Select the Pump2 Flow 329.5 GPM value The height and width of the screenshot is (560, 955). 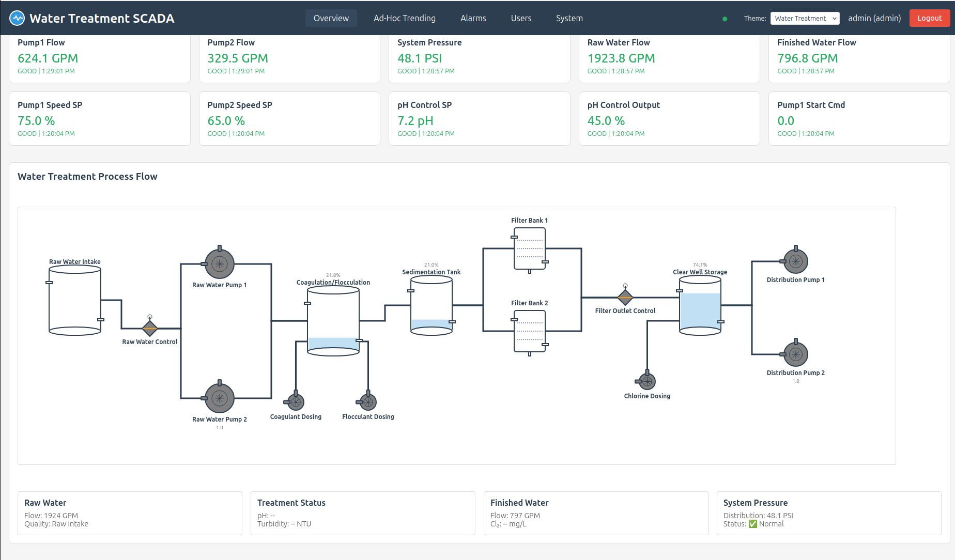[238, 58]
